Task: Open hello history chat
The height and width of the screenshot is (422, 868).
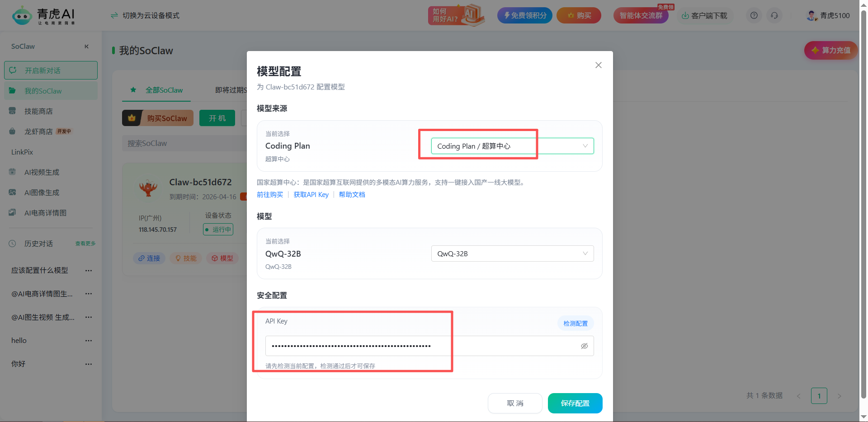Action: click(x=19, y=341)
